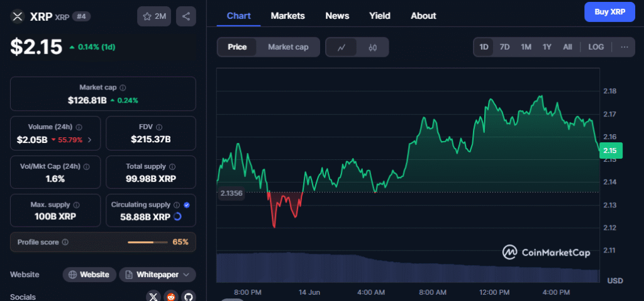
Task: Click the globe icon on Website button
Action: 73,275
